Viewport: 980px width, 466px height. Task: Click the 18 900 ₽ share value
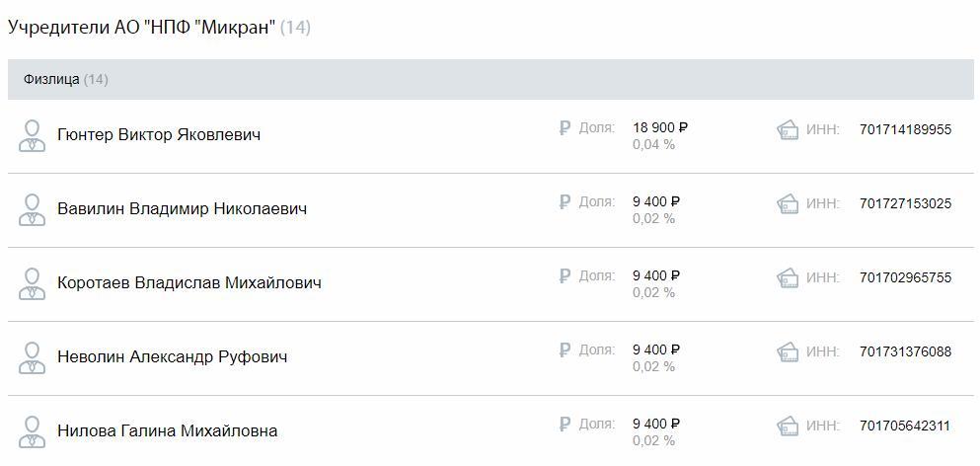[x=660, y=127]
